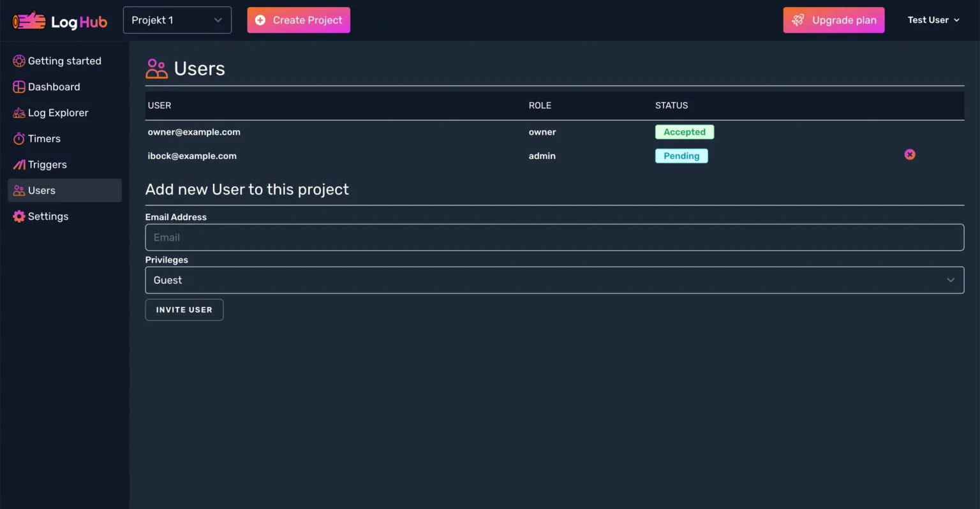Click the Timers stopwatch icon
Screen dimensions: 980x509
(x=19, y=139)
